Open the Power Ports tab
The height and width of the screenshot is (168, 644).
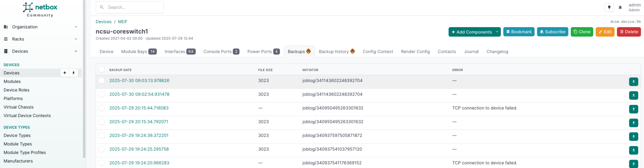264,52
